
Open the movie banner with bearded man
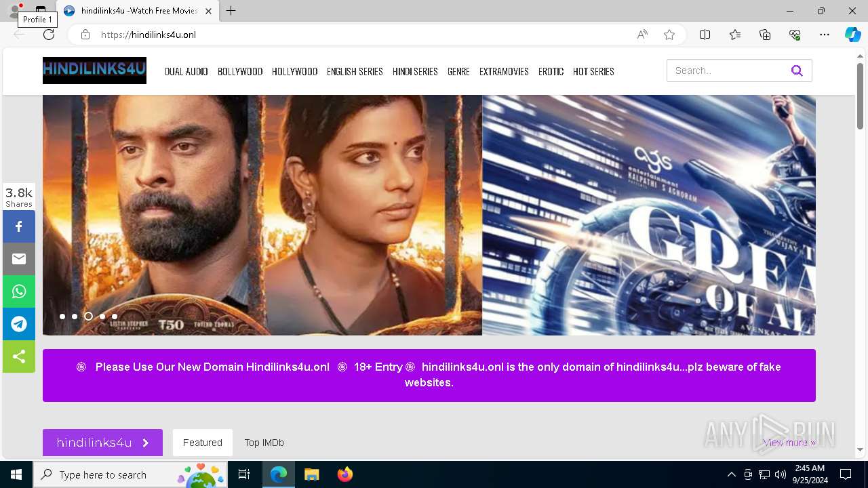[x=262, y=215]
